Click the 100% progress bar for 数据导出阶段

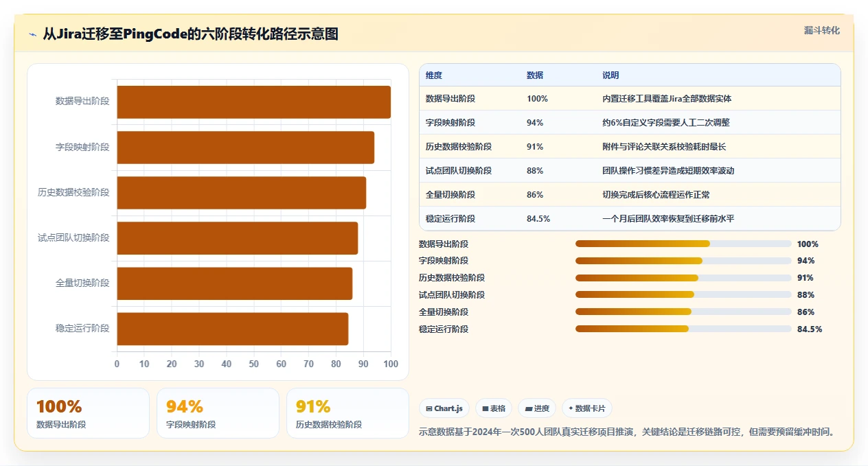click(x=683, y=244)
